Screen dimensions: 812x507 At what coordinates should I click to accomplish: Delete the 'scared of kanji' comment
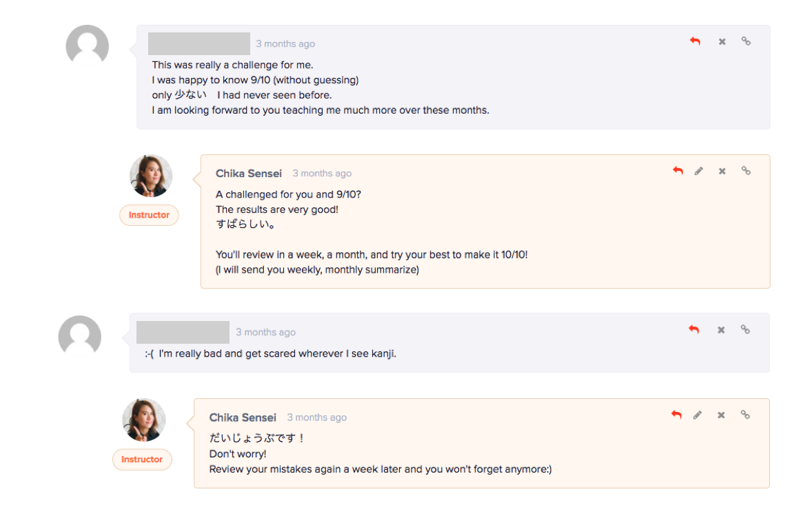[721, 330]
